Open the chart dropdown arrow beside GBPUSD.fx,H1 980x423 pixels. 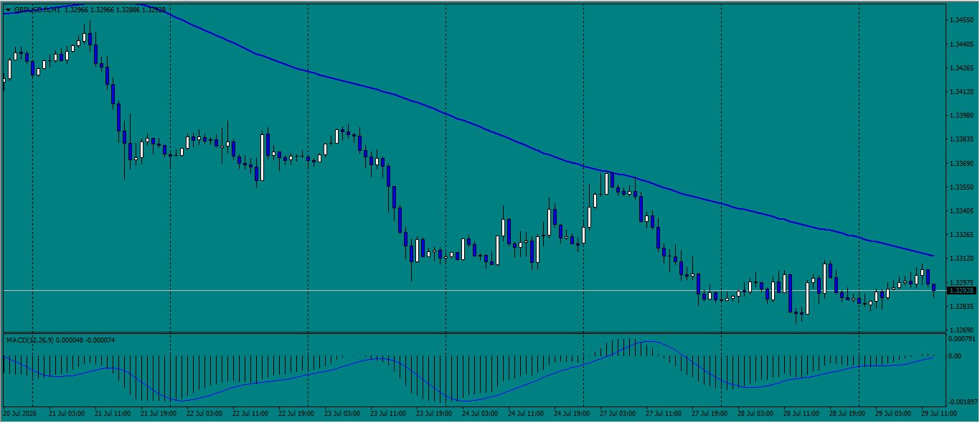(8, 10)
